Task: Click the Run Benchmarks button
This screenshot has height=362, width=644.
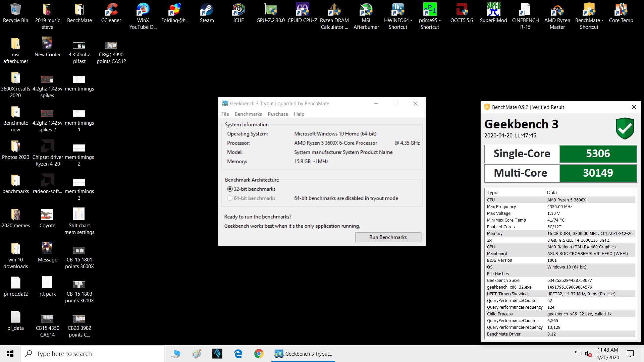Action: click(x=388, y=237)
